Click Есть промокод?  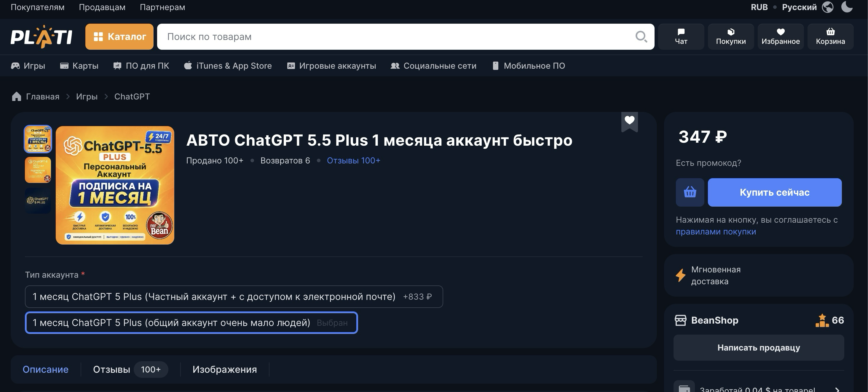tap(708, 163)
